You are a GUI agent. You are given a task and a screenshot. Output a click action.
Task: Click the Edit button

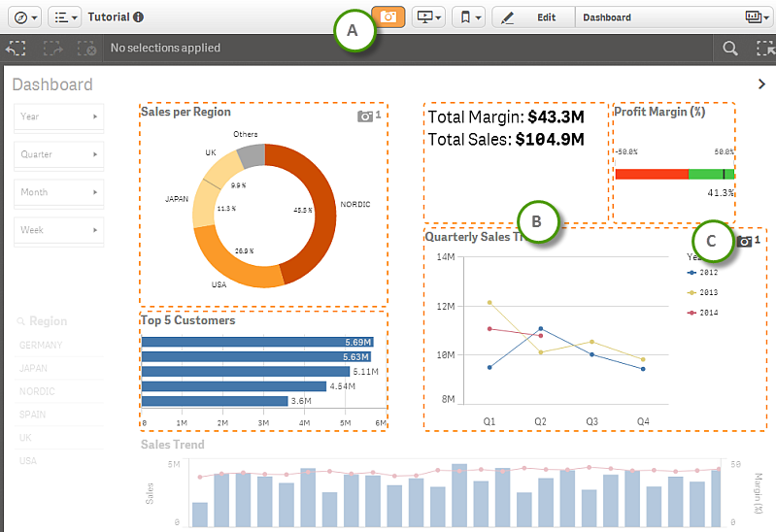point(533,17)
